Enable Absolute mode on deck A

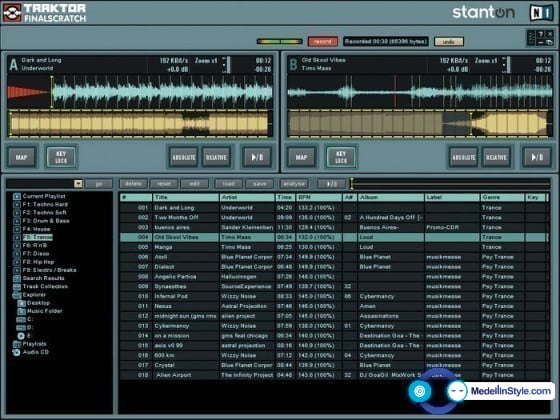coord(184,157)
